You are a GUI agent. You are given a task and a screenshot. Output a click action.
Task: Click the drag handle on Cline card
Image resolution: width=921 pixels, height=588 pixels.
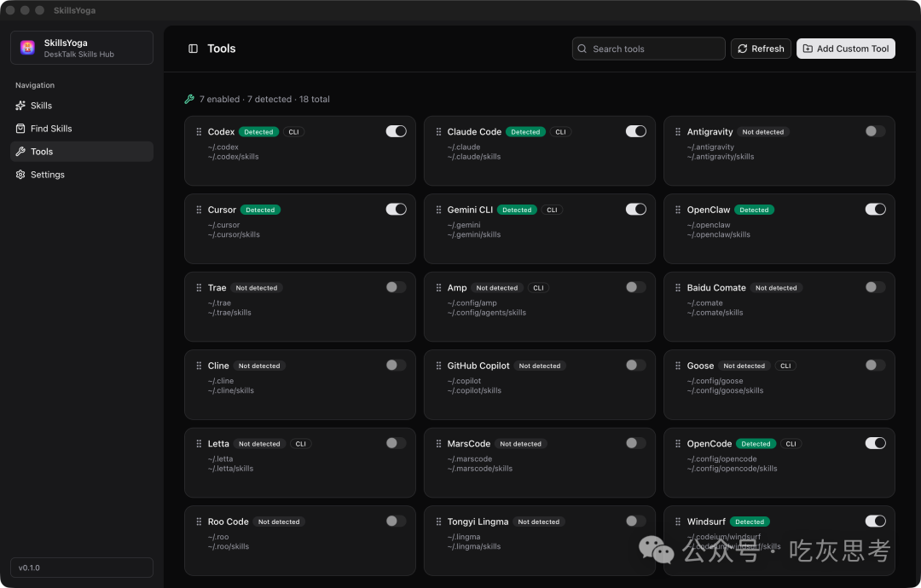tap(199, 366)
